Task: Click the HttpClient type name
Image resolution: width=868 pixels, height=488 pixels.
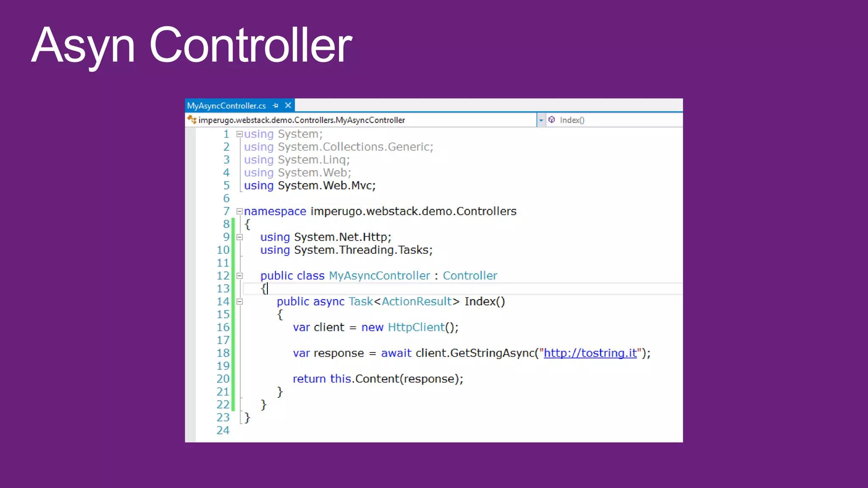Action: (x=416, y=327)
